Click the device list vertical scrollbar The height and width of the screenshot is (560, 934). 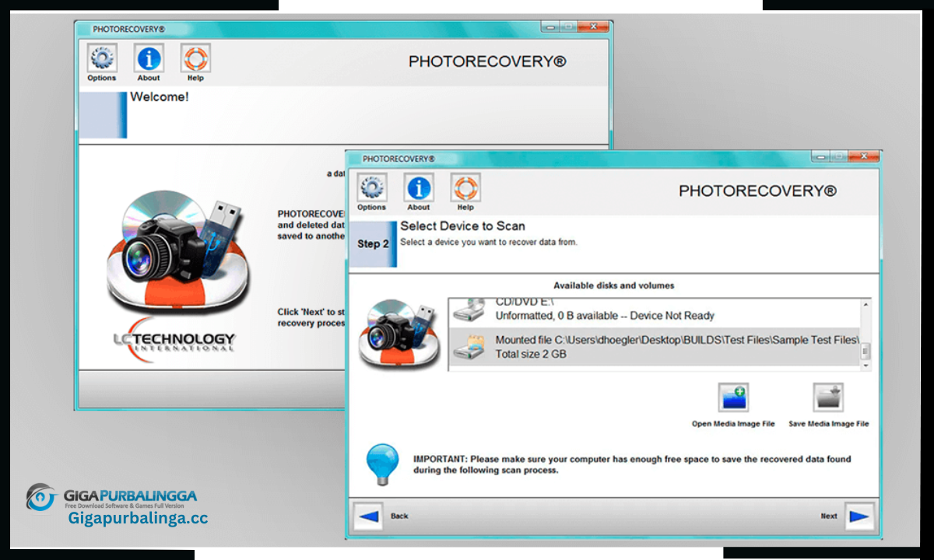(865, 334)
